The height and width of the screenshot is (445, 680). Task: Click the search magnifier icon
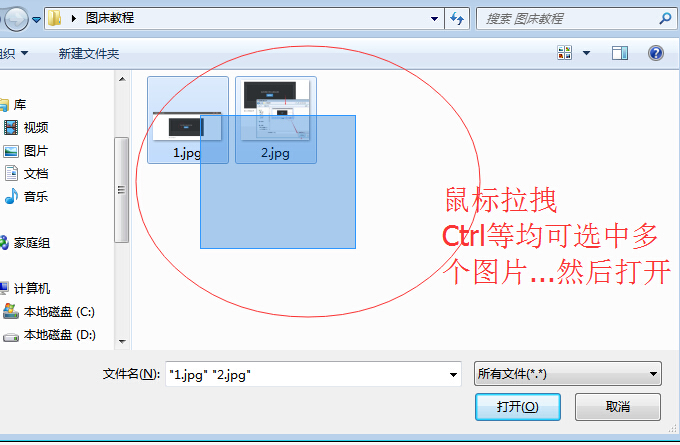click(x=665, y=19)
